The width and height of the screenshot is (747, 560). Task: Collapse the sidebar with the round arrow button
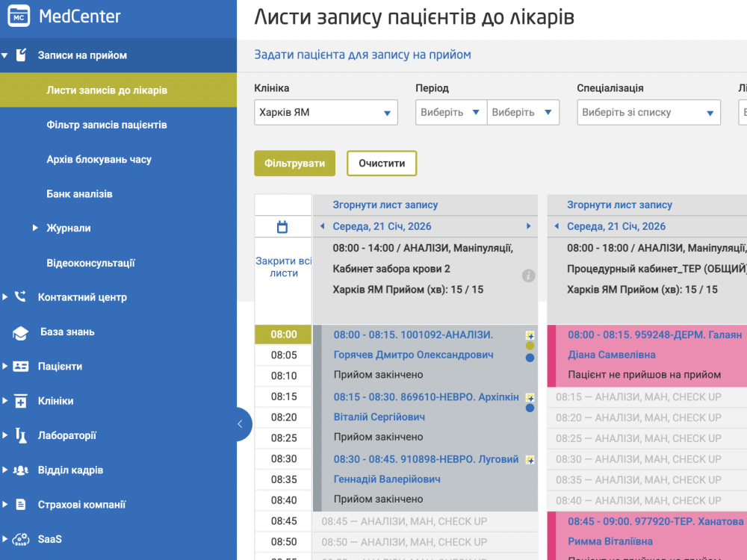[242, 424]
